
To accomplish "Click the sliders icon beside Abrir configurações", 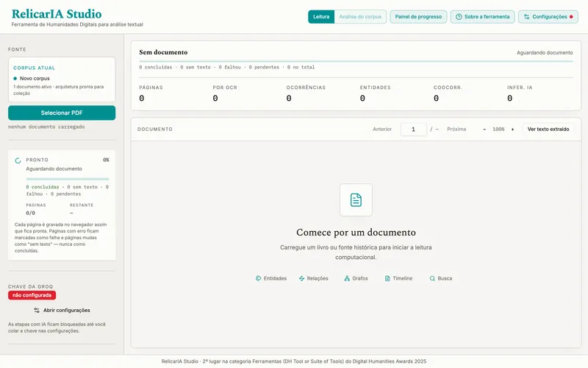I will pyautogui.click(x=37, y=310).
